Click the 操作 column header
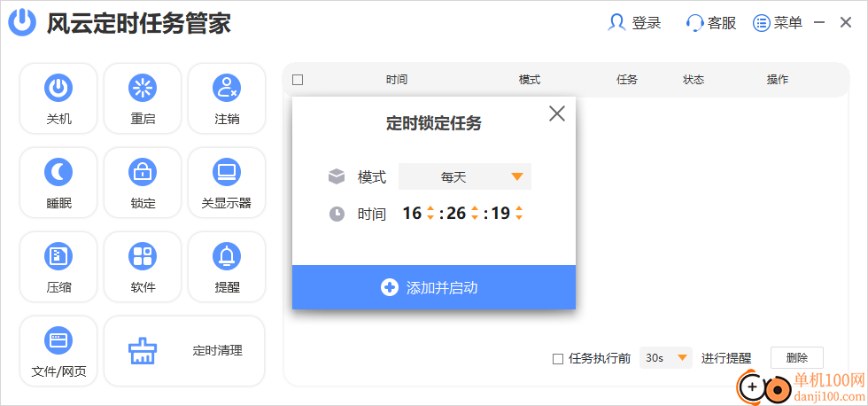This screenshot has width=868, height=406. (x=778, y=80)
